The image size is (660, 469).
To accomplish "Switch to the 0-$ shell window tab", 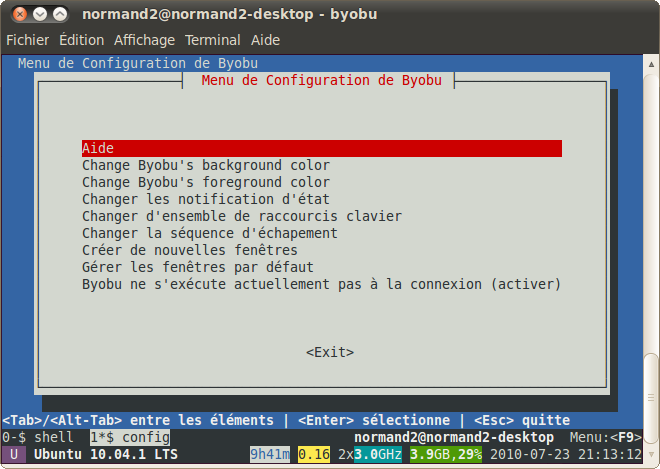I will click(x=38, y=437).
